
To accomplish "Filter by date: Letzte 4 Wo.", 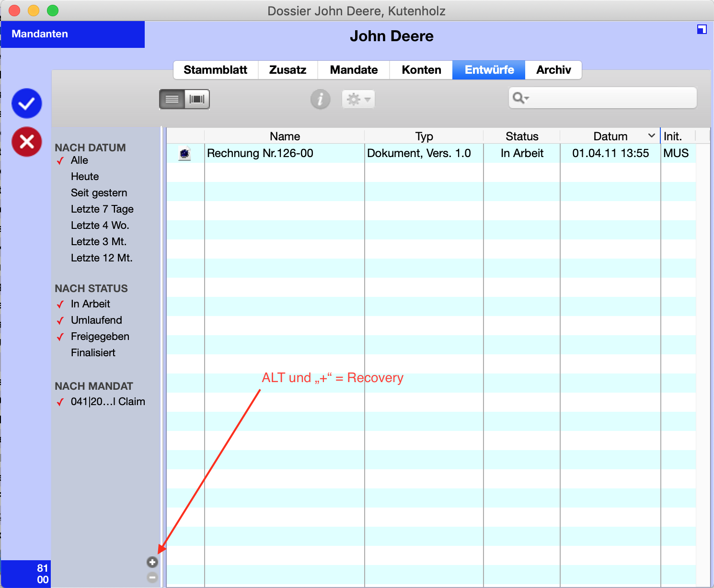I will 100,226.
